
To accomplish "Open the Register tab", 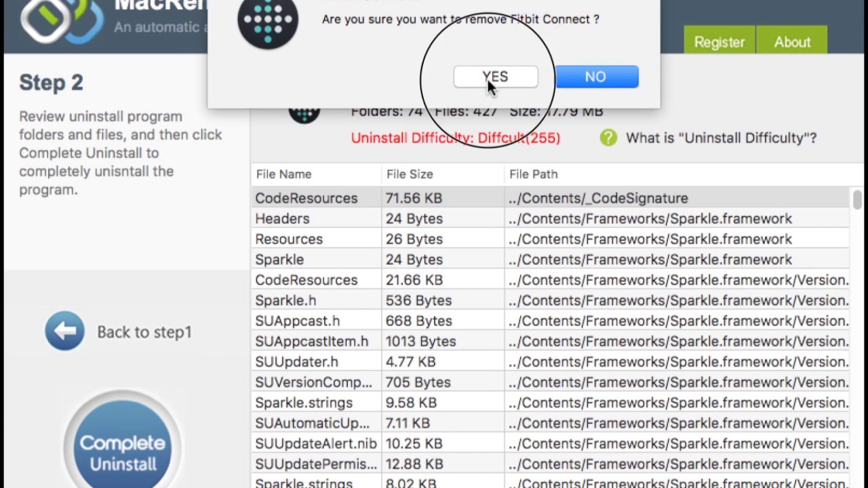I will tap(719, 42).
